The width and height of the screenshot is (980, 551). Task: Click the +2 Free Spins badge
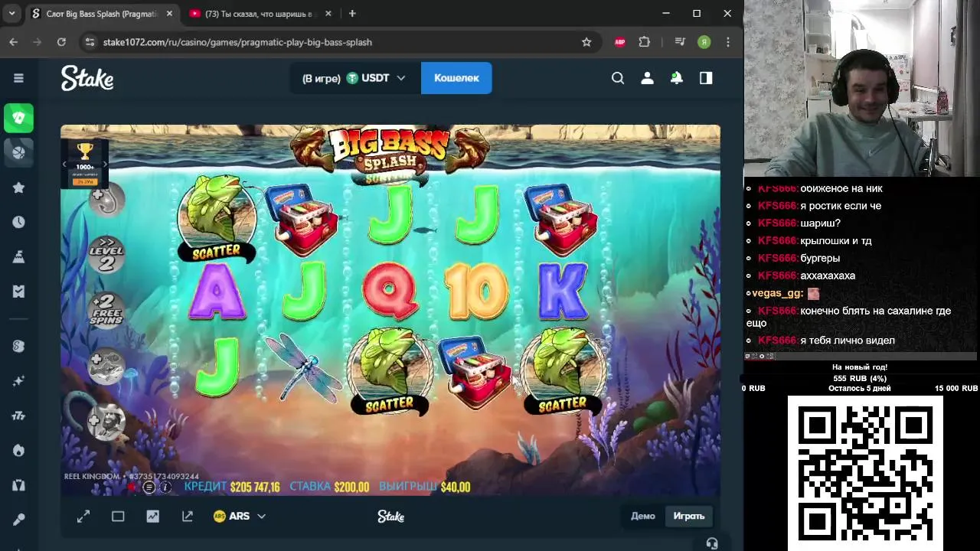click(x=106, y=308)
